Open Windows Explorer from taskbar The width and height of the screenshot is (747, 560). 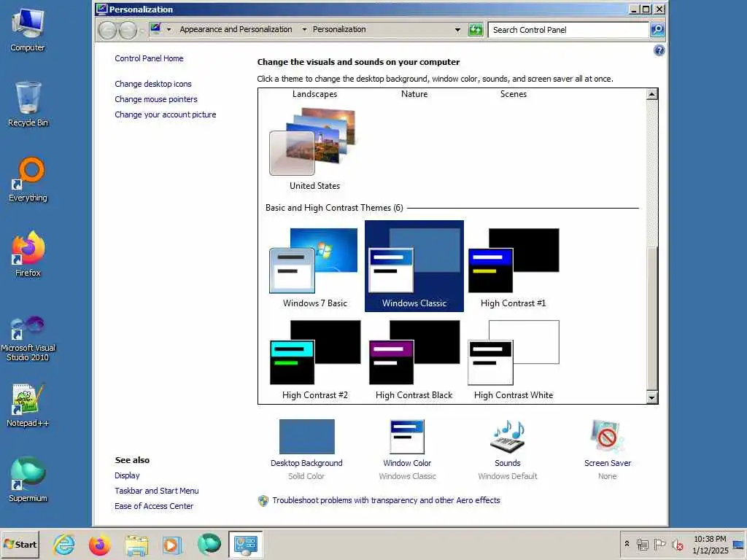click(136, 545)
